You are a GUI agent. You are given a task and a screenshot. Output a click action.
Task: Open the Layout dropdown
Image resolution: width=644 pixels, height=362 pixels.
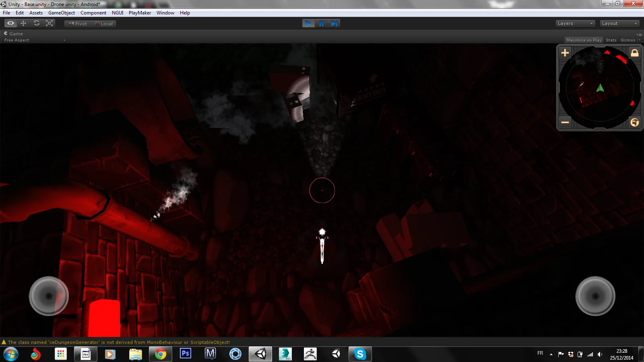619,23
